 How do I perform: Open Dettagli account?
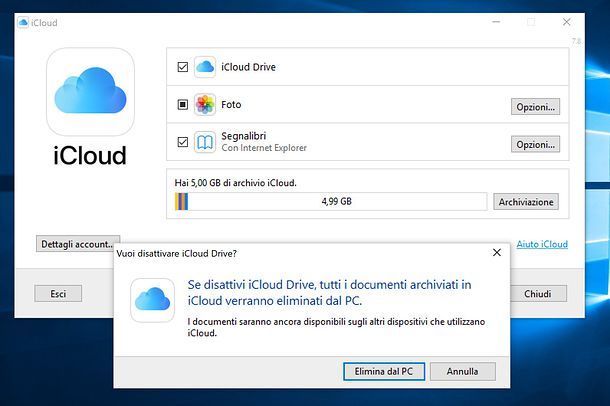point(77,244)
